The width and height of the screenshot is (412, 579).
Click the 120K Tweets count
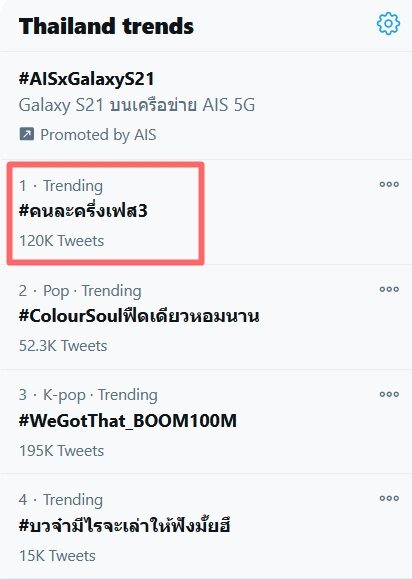tap(62, 241)
